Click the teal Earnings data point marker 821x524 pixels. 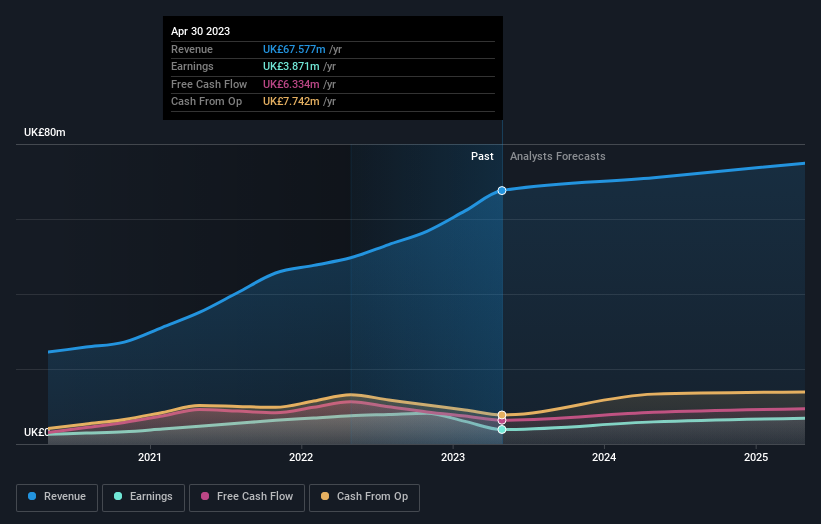click(x=502, y=429)
